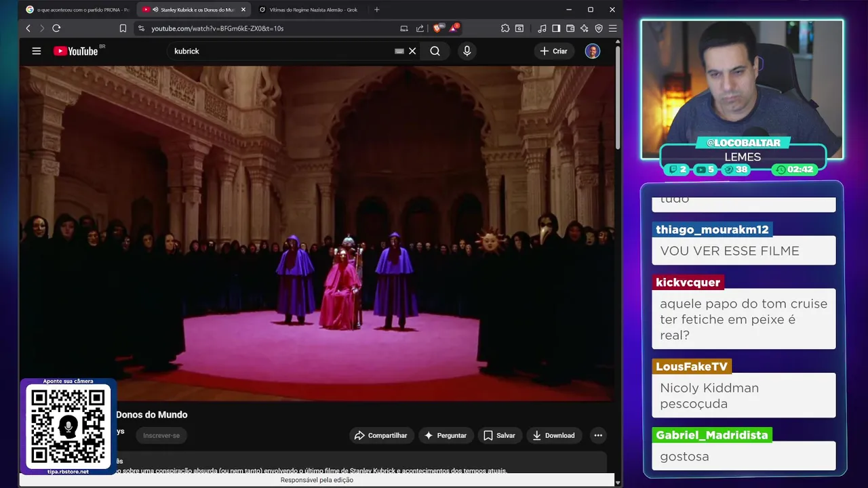Switch to the PRONA Google search tab
Viewport: 868px width, 488px height.
[77, 9]
